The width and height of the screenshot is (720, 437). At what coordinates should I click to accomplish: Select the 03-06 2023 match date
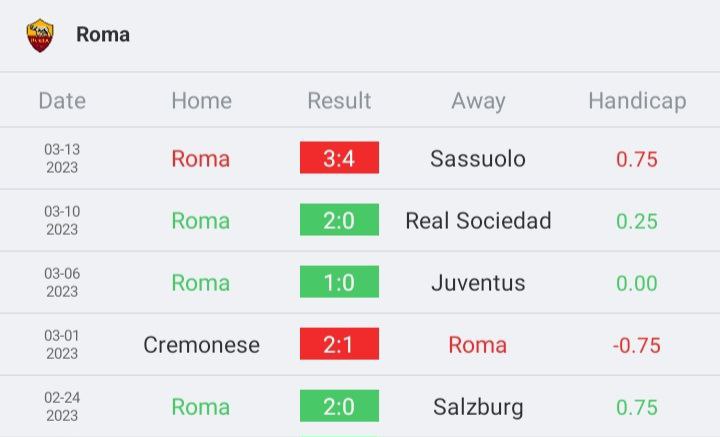tap(62, 282)
